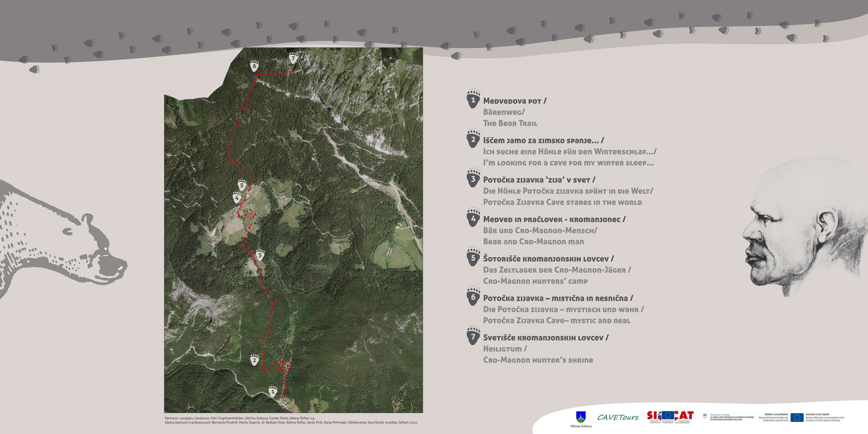Select legend paw icon 5 beside Šotorišče

coord(473,257)
